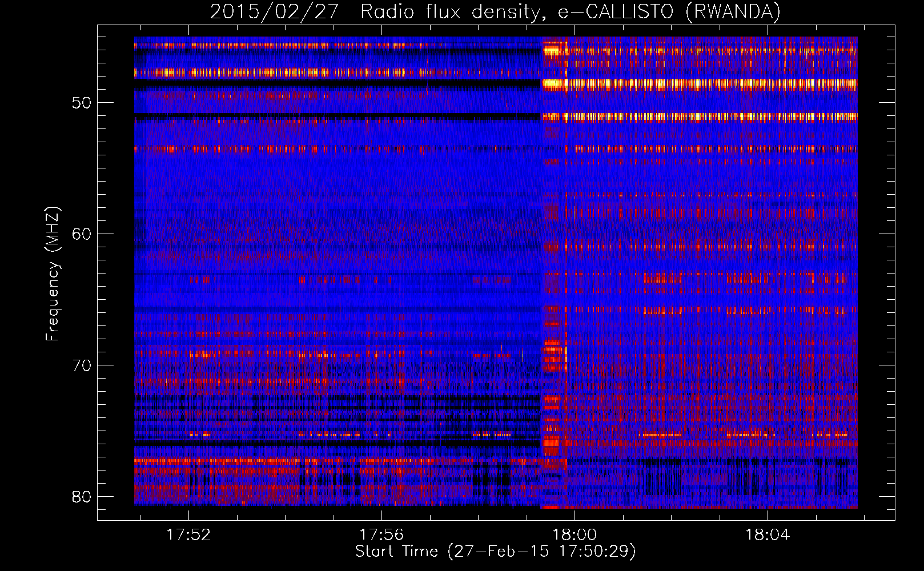
Task: Click the plot title 'Radio flux density, e-CALLISTO (RWANDA)'
Action: (571, 11)
